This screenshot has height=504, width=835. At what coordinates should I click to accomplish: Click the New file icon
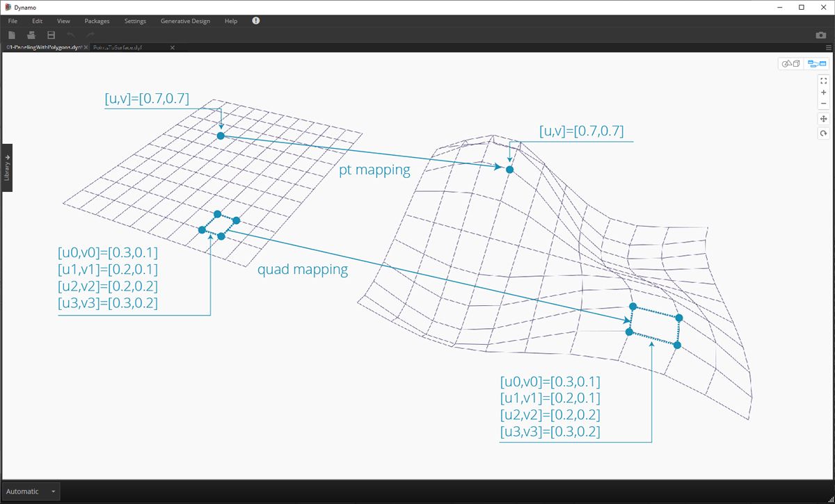click(x=13, y=35)
